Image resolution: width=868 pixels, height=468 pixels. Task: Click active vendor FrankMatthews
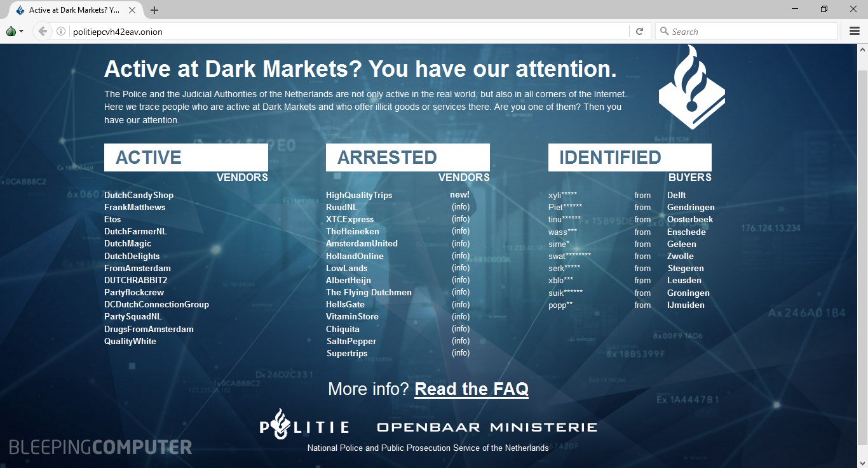click(135, 207)
